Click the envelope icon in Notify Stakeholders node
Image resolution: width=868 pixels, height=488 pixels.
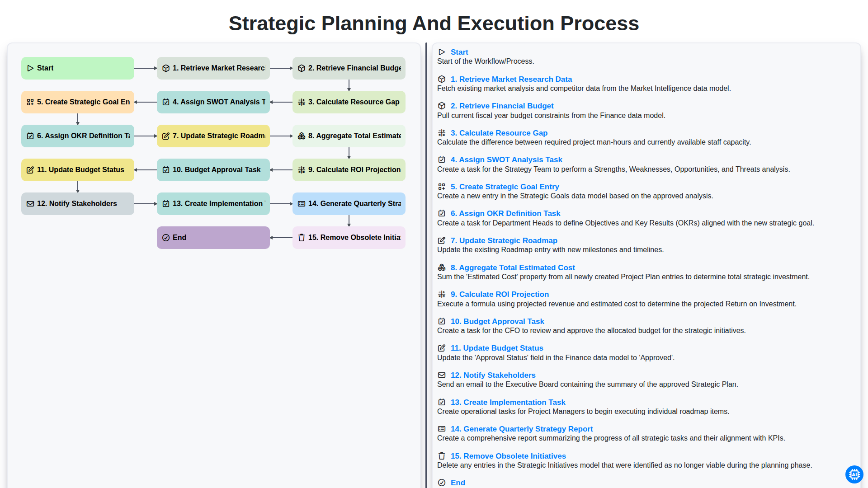(30, 204)
